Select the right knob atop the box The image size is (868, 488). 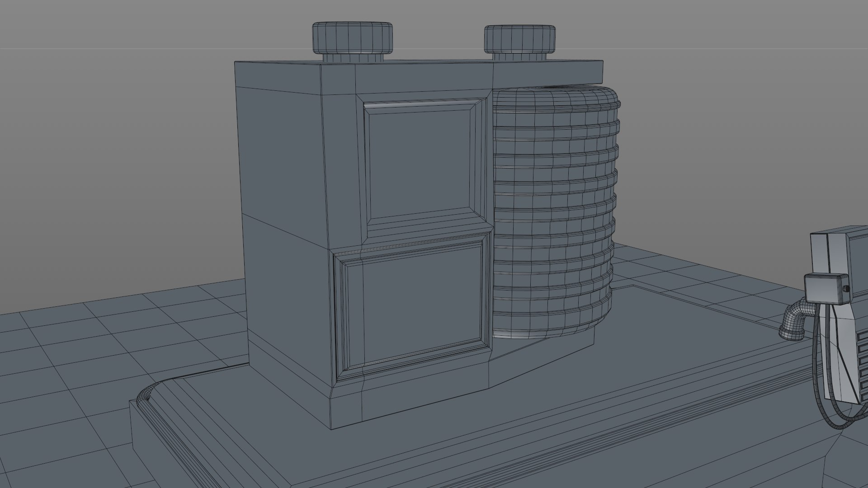click(x=520, y=43)
